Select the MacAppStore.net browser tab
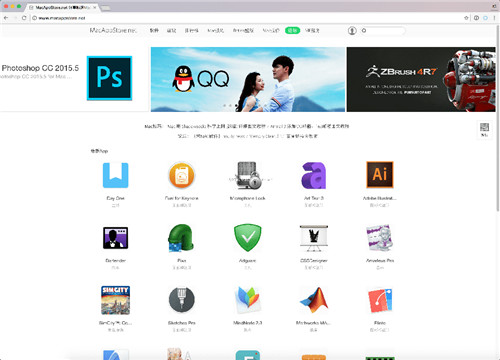The image size is (500, 360). pos(63,7)
